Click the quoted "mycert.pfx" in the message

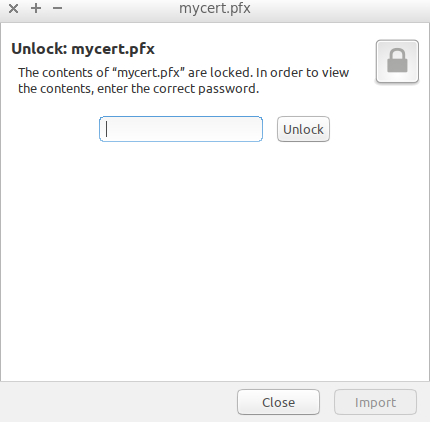coord(149,73)
